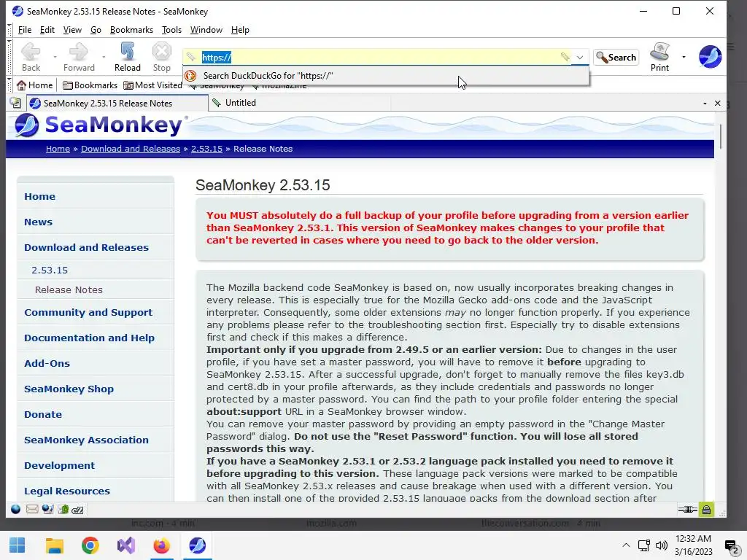Collapse the navigation toolbar using its grippy
This screenshot has width=747, height=560.
tap(9, 57)
